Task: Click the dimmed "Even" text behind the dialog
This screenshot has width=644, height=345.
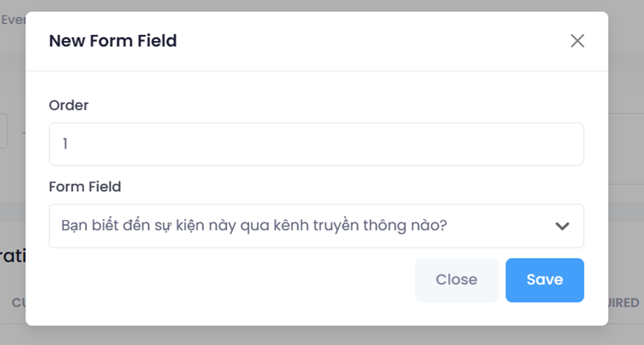Action: tap(13, 20)
